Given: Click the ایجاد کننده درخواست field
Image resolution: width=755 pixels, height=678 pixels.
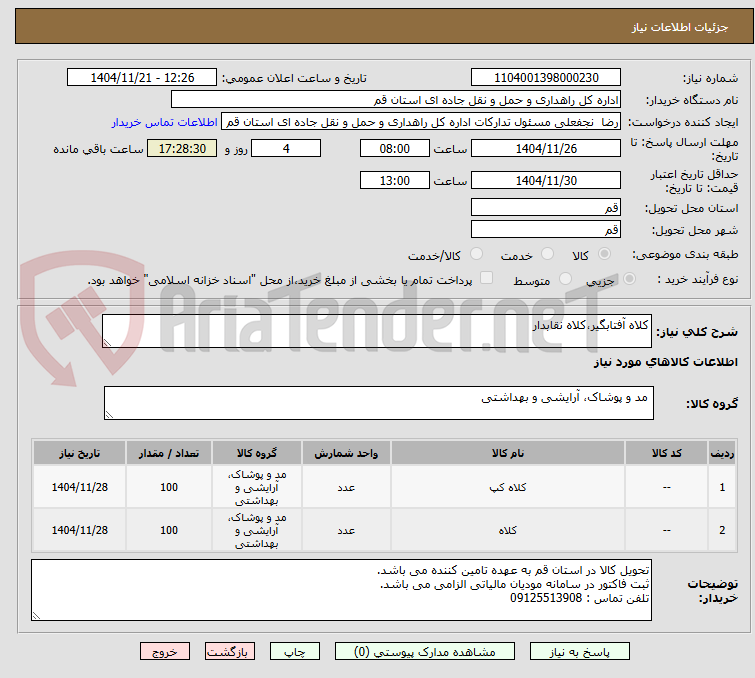Looking at the screenshot, I should pos(421,122).
